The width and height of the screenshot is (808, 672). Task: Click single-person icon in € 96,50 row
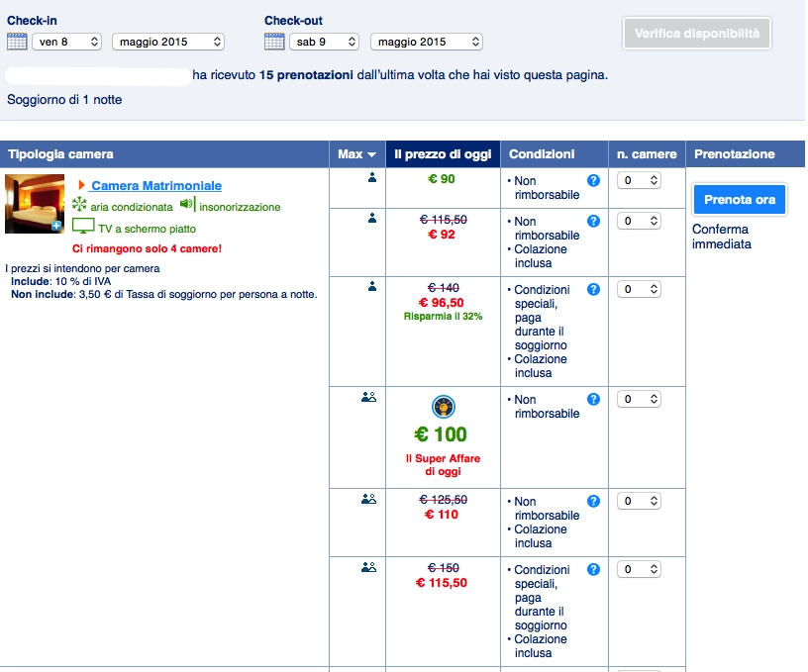coord(372,286)
